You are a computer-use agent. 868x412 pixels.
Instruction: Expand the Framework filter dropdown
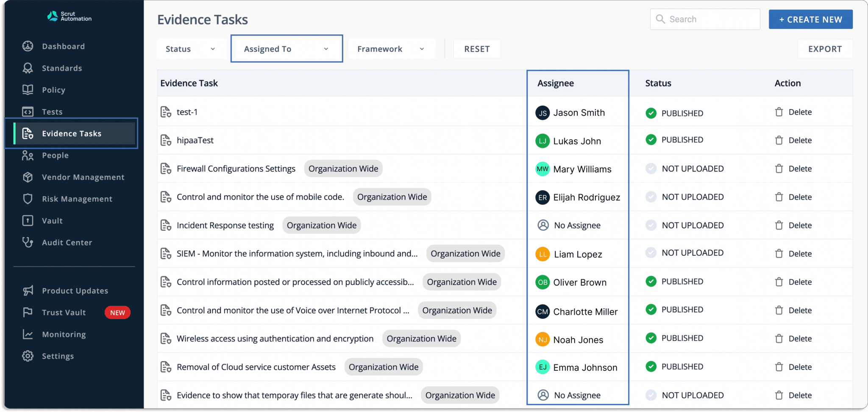(391, 49)
